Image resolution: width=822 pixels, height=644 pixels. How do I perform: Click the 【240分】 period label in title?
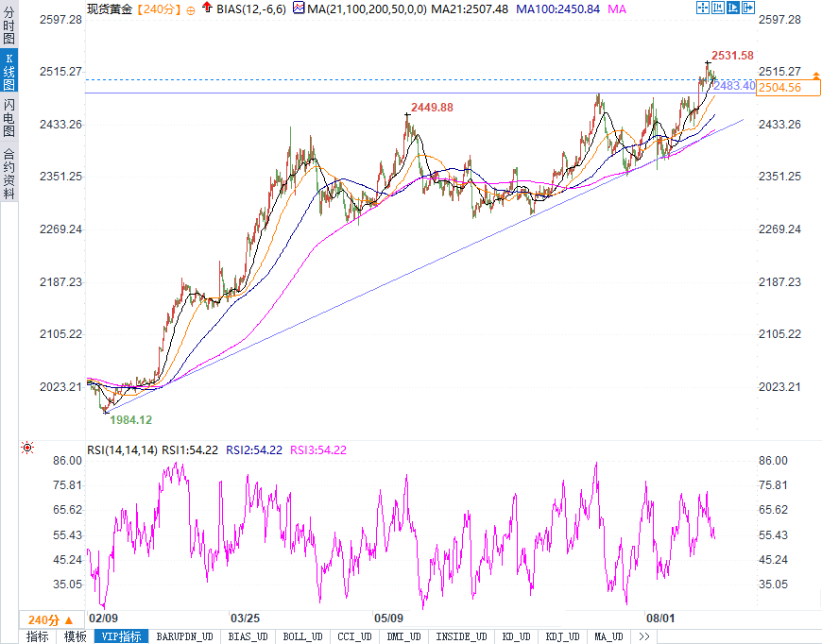point(159,8)
